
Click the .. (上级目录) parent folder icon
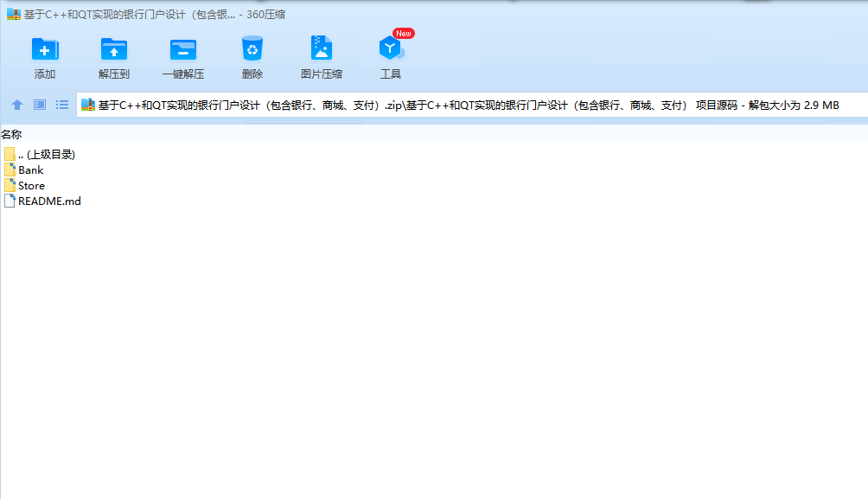[x=10, y=154]
